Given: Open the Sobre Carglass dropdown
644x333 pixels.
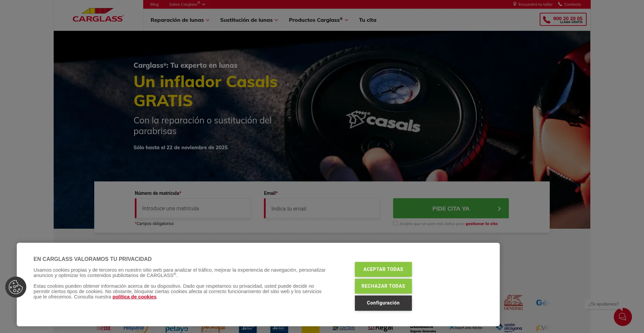Looking at the screenshot, I should (187, 4).
